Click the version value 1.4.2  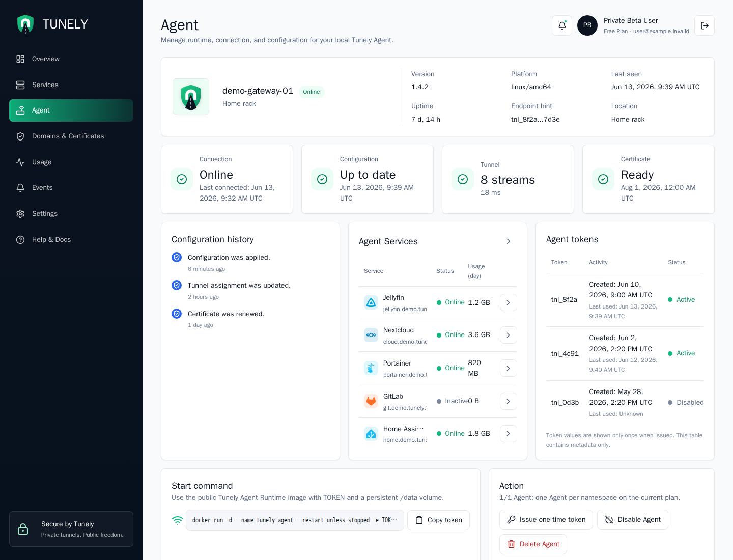[x=420, y=87]
